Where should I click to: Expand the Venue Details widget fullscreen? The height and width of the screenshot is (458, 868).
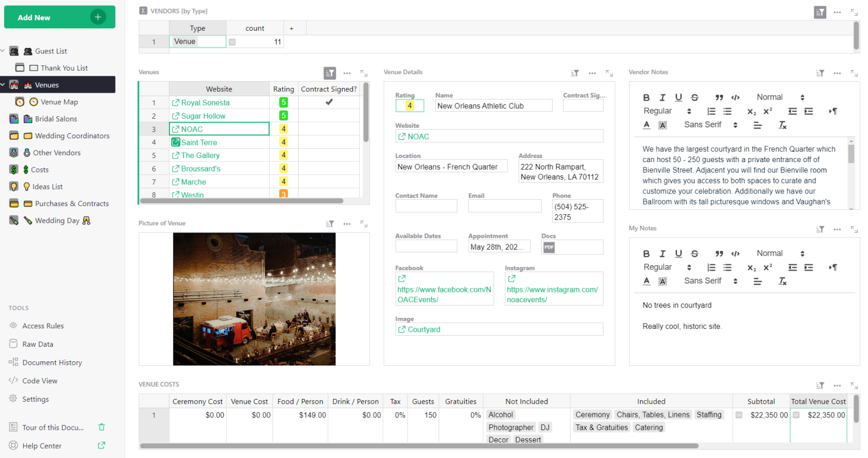609,73
